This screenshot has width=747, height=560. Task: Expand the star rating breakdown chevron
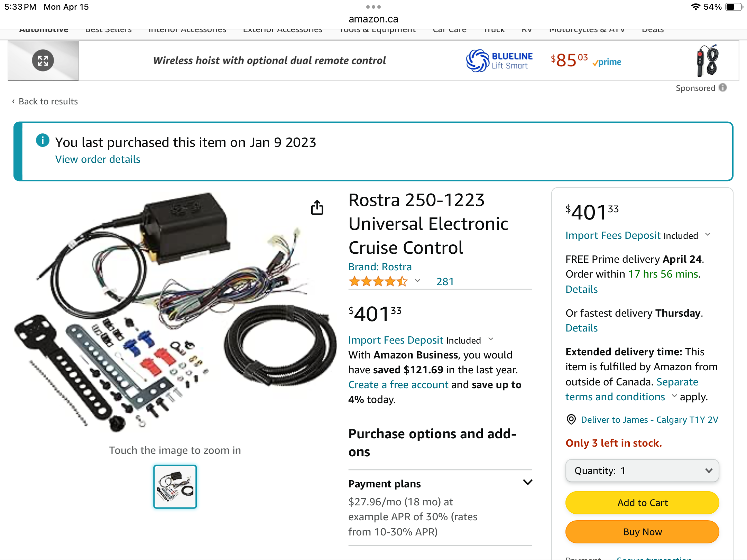[417, 281]
